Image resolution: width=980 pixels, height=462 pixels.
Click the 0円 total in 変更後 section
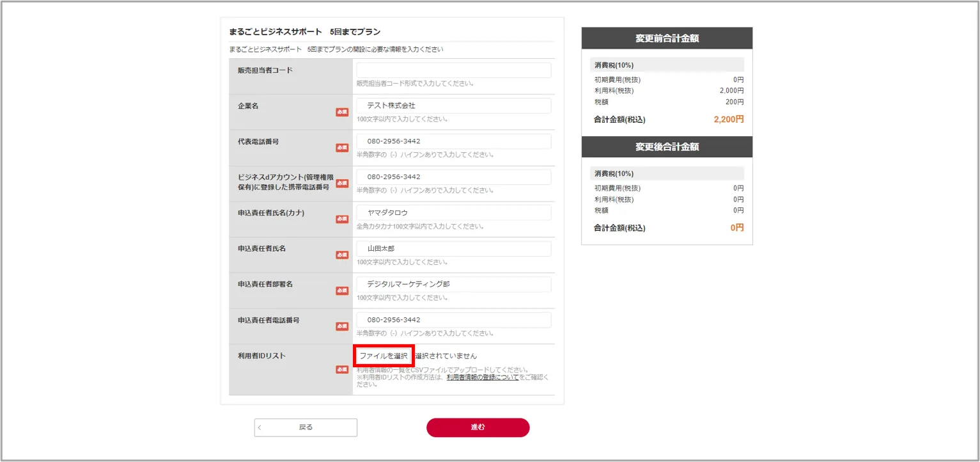(x=735, y=227)
